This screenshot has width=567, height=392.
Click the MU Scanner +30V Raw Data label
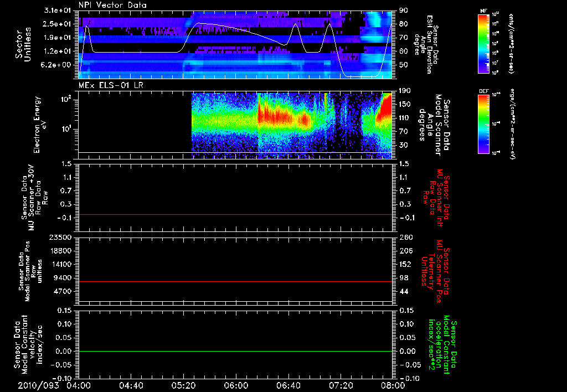tap(34, 198)
